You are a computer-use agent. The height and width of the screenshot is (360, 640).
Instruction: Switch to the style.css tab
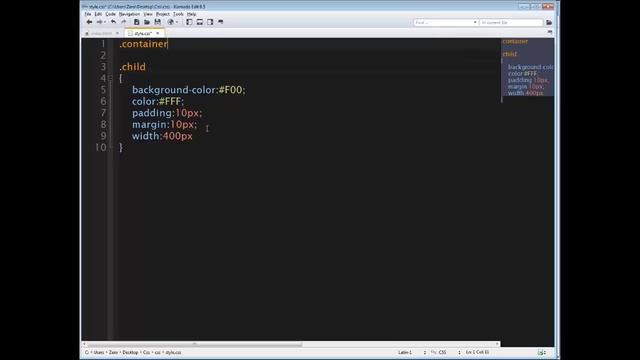click(x=142, y=33)
